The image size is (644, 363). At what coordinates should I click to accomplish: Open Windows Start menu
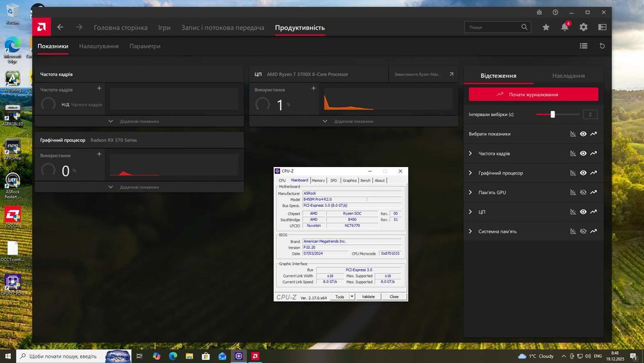pos(8,356)
